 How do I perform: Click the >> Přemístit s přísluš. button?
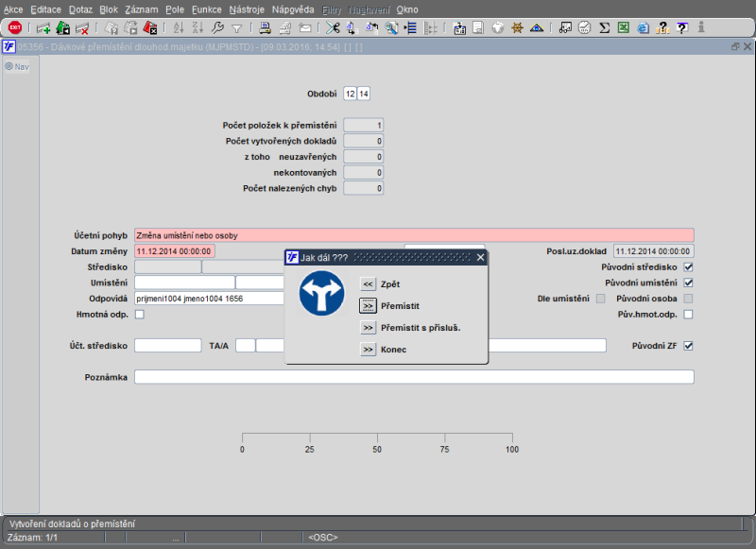point(368,328)
